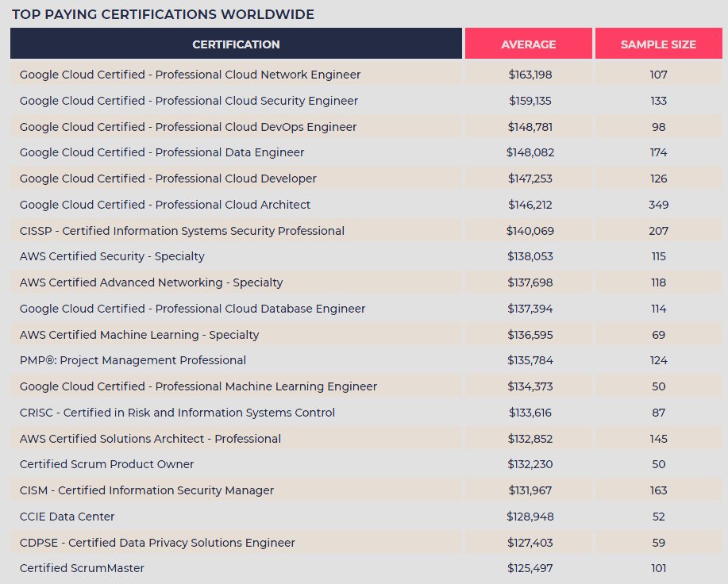
Task: Click the $137,698 average value
Action: (530, 282)
